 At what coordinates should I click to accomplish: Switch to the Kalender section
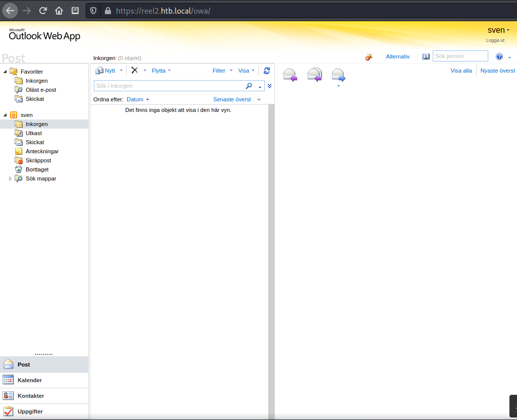click(x=29, y=380)
